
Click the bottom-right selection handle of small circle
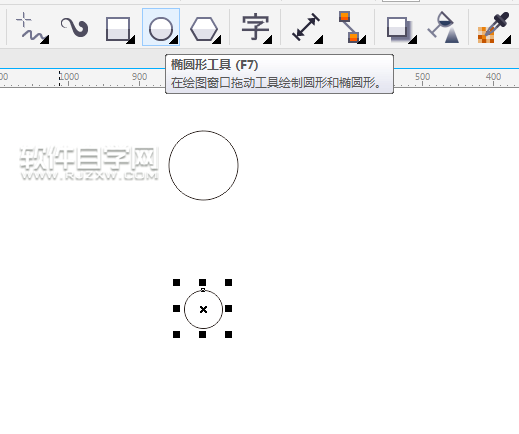coord(228,334)
